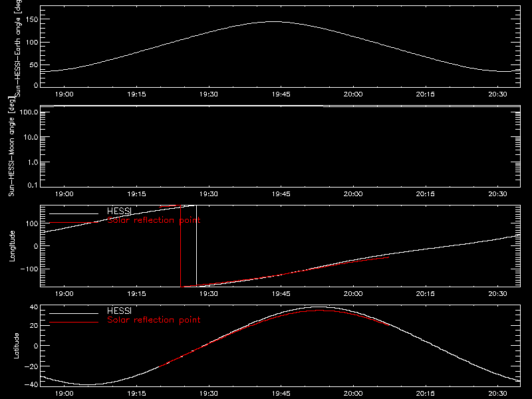The height and width of the screenshot is (399, 532).
Task: Select white HESSI legend line in Longitude plot
Action: coord(74,213)
